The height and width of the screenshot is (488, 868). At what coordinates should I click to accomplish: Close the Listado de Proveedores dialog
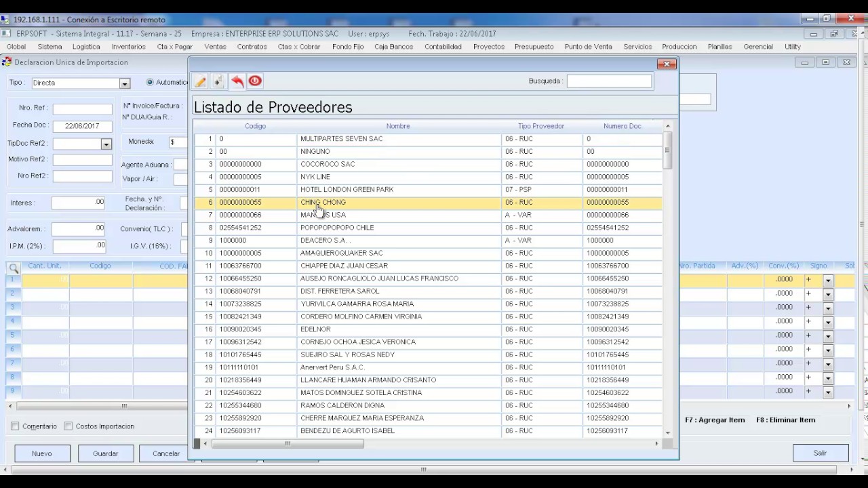tap(667, 64)
